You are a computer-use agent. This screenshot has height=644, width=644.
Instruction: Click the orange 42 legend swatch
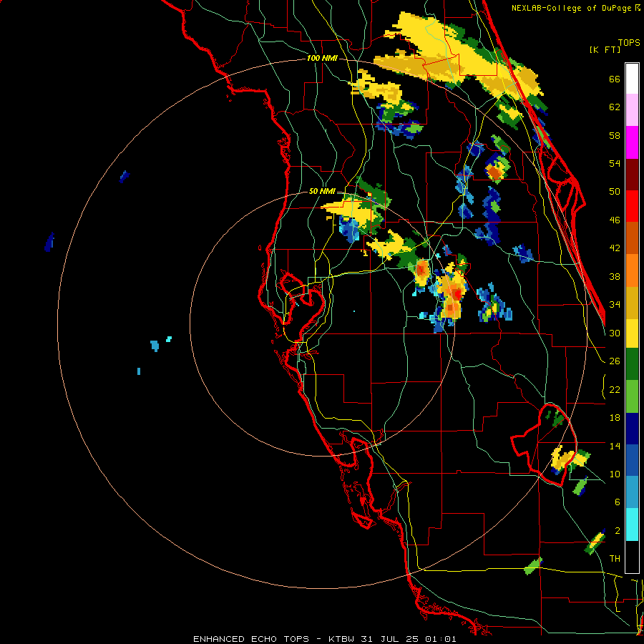(632, 270)
